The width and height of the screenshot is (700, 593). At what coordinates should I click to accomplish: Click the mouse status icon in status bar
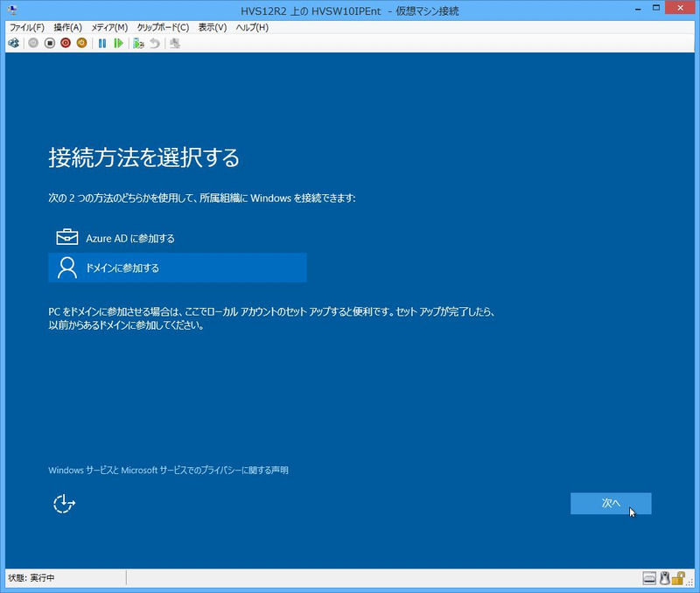[x=664, y=578]
